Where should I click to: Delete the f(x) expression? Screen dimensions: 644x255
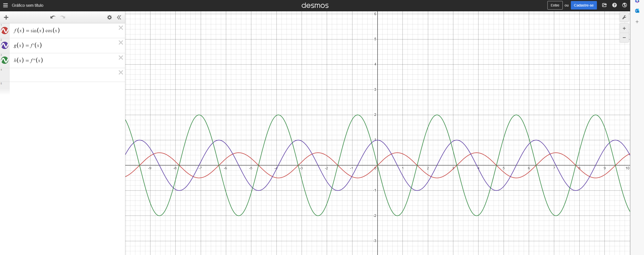(121, 28)
